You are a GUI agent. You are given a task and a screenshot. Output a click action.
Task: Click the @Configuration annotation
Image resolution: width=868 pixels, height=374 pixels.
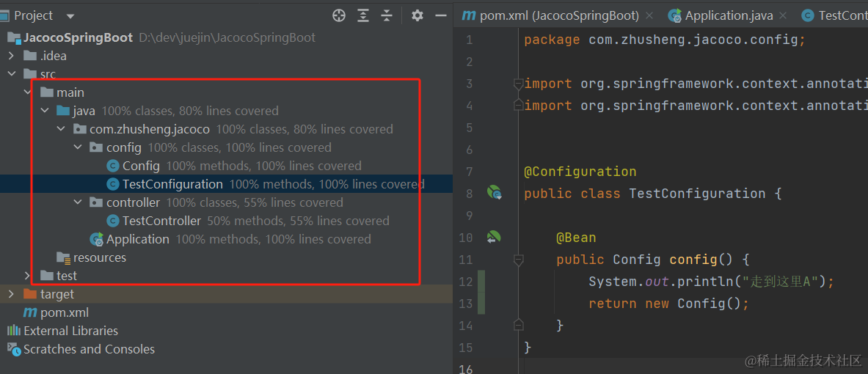coord(580,172)
